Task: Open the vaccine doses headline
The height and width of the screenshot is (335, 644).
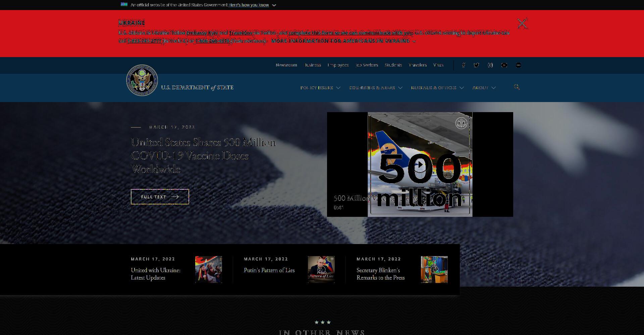Action: click(203, 156)
